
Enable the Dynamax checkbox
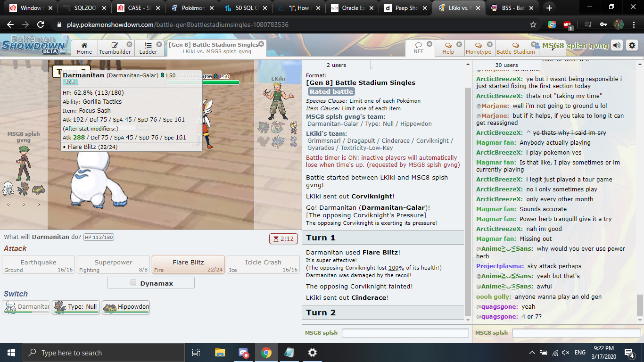(x=133, y=283)
